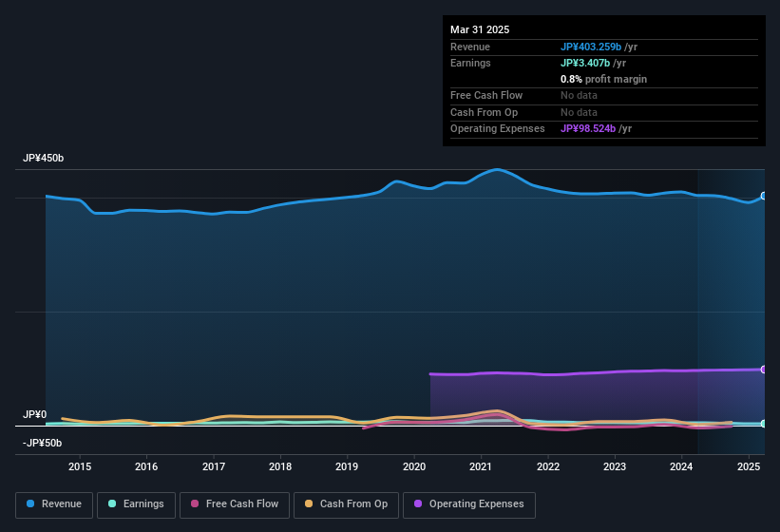Click the 2023 x-axis label
The width and height of the screenshot is (780, 532).
coord(615,466)
